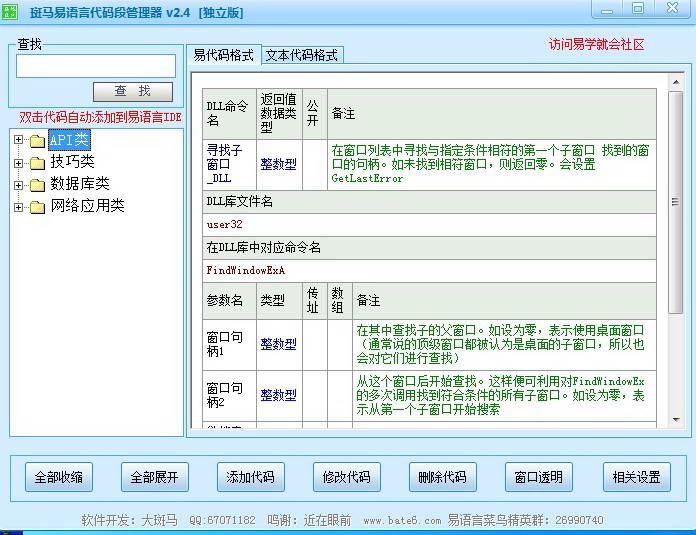Click the 删除代码 button
696x535 pixels.
443,477
